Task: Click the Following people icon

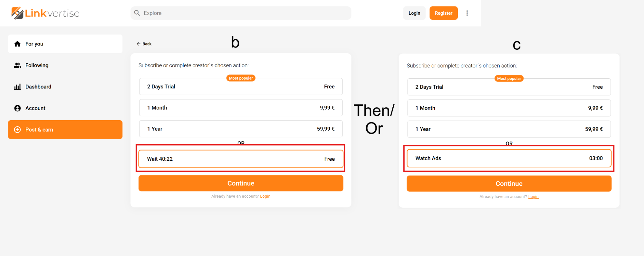Action: 17,65
